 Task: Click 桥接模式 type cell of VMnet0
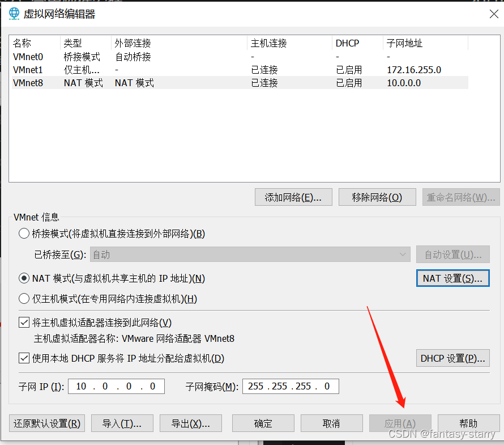82,57
